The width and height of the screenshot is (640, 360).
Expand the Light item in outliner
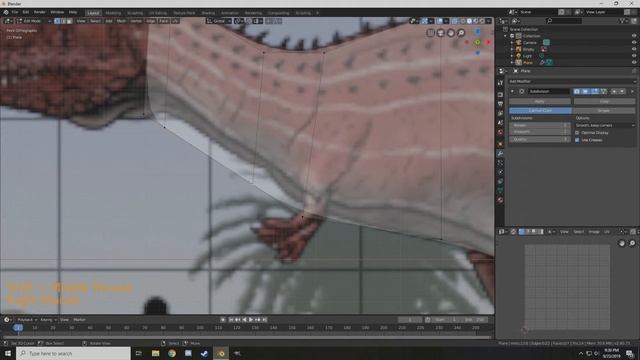tap(512, 56)
